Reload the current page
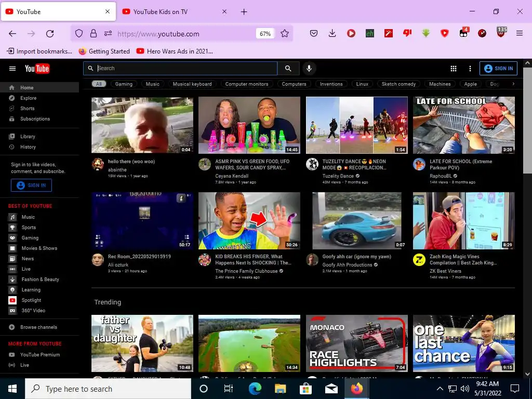Viewport: 532px width, 399px height. (x=50, y=34)
